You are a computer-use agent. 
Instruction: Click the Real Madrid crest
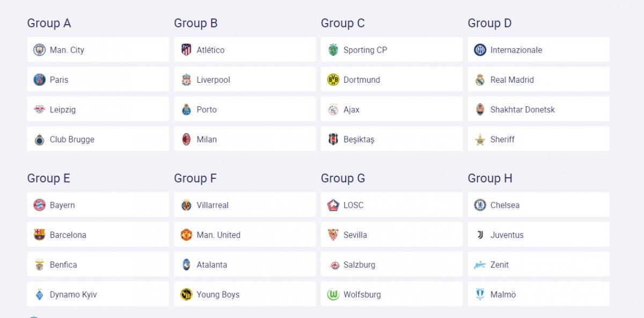tap(480, 80)
